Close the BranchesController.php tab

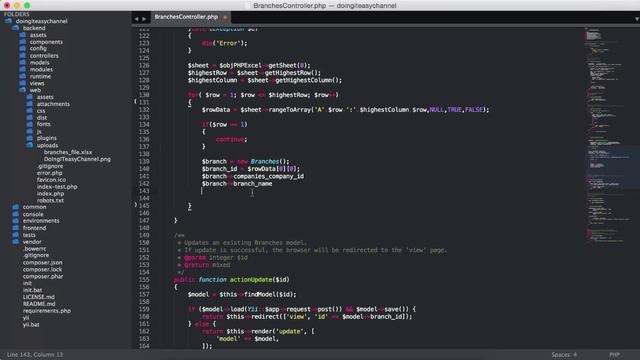tap(225, 17)
